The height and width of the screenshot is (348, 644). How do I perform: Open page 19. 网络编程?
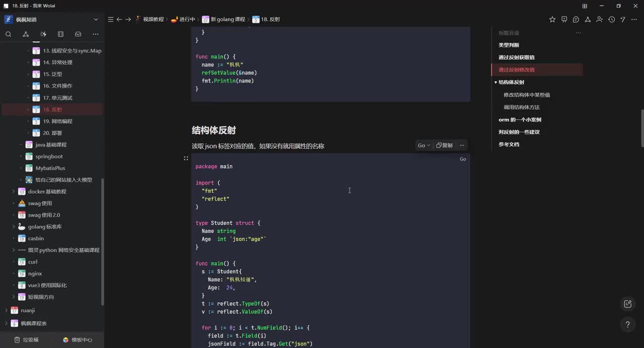pyautogui.click(x=57, y=121)
